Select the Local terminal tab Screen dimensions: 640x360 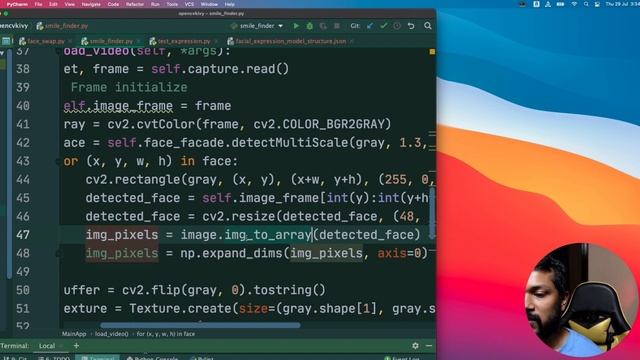(47, 346)
